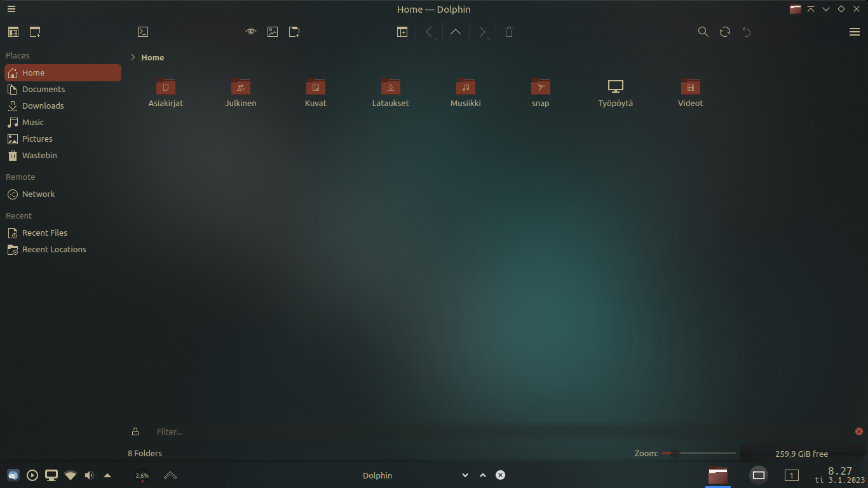Click the 259,9 GiB free space indicator
The height and width of the screenshot is (488, 868).
click(802, 454)
